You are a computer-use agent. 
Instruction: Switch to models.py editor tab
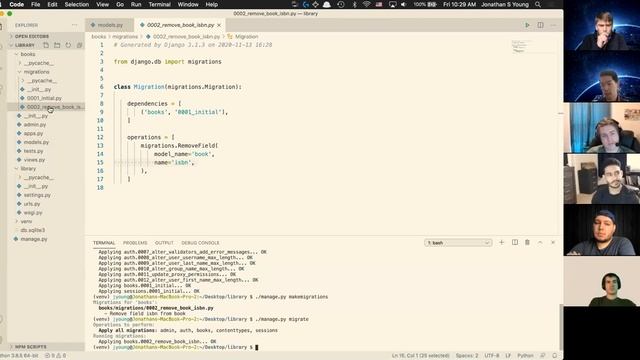[x=109, y=25]
